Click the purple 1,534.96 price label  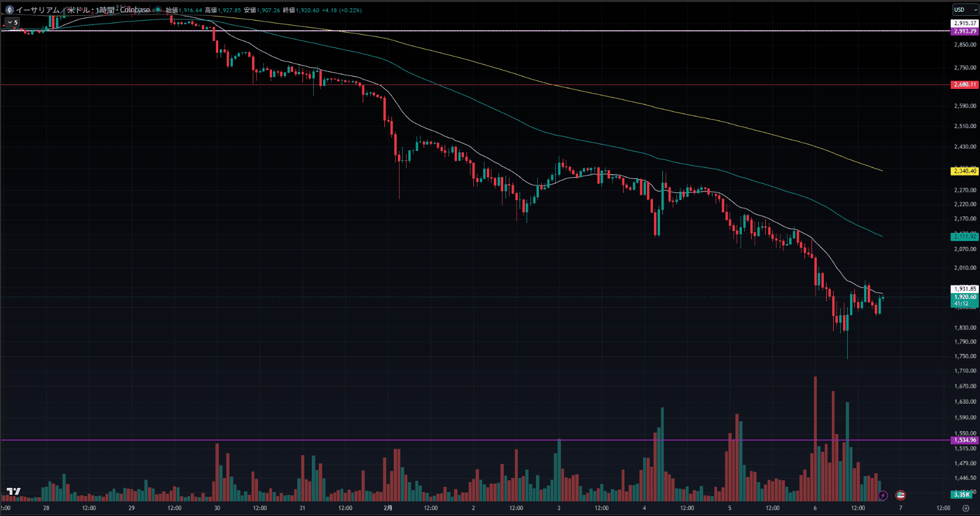click(965, 440)
